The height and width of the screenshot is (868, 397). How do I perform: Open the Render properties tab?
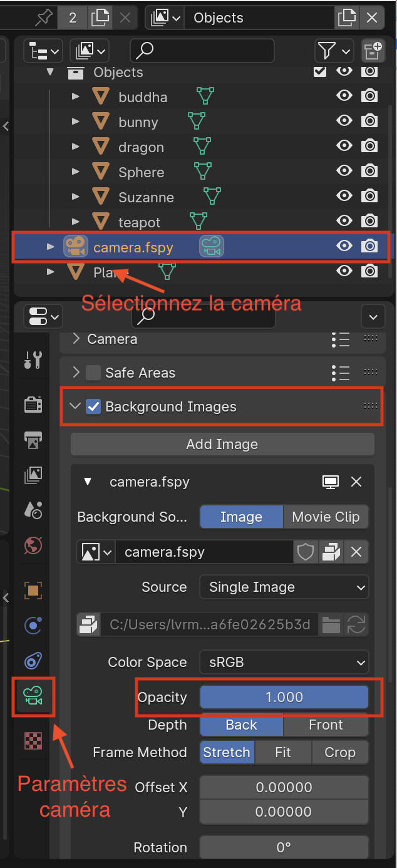[33, 405]
